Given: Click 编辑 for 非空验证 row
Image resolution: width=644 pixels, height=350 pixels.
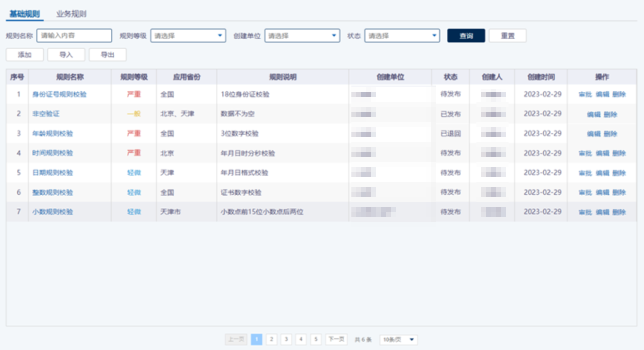Looking at the screenshot, I should (594, 114).
